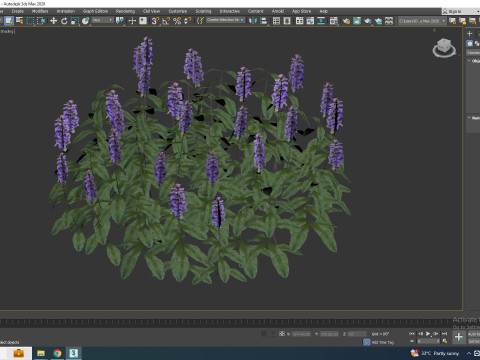This screenshot has height=360, width=480.
Task: Open Select by Name dialog
Action: click(x=20, y=21)
